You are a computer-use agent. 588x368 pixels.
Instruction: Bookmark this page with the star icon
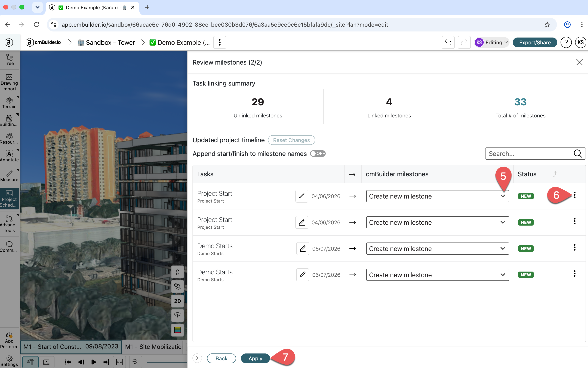click(x=547, y=25)
